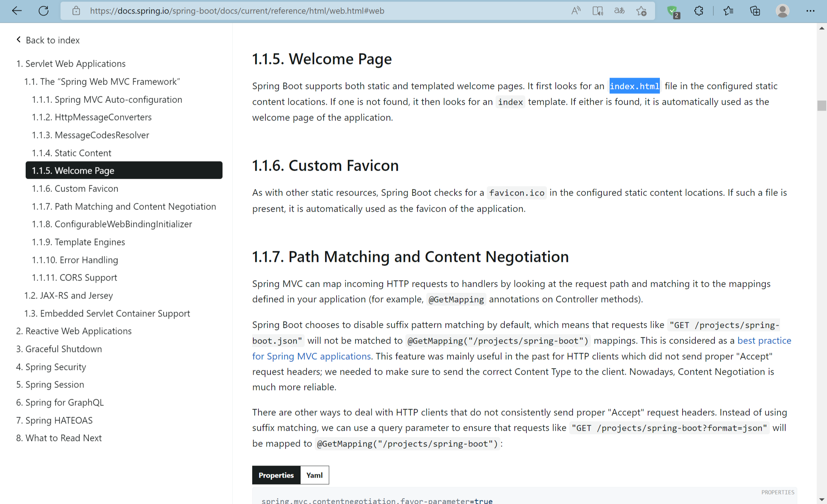Click the translate page icon
Image resolution: width=827 pixels, height=504 pixels.
[x=619, y=11]
